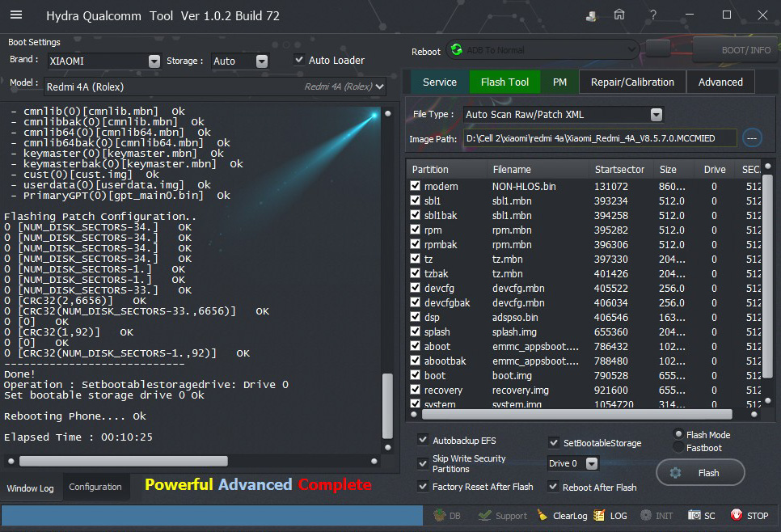Click the Startsector column header
The image size is (781, 532).
pyautogui.click(x=621, y=169)
